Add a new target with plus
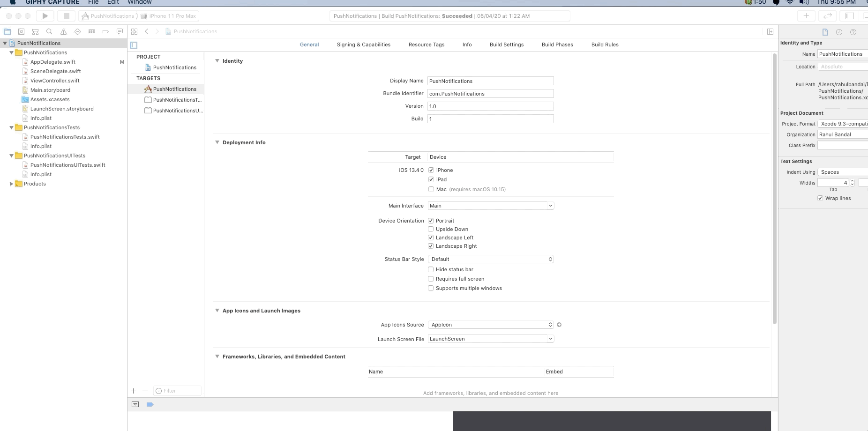This screenshot has width=868, height=431. pos(134,391)
